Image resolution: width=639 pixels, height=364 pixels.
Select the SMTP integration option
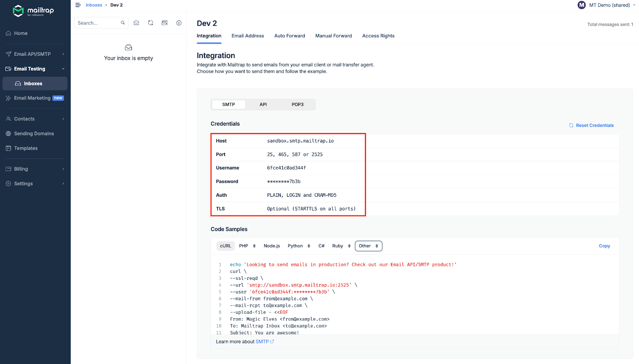(228, 105)
